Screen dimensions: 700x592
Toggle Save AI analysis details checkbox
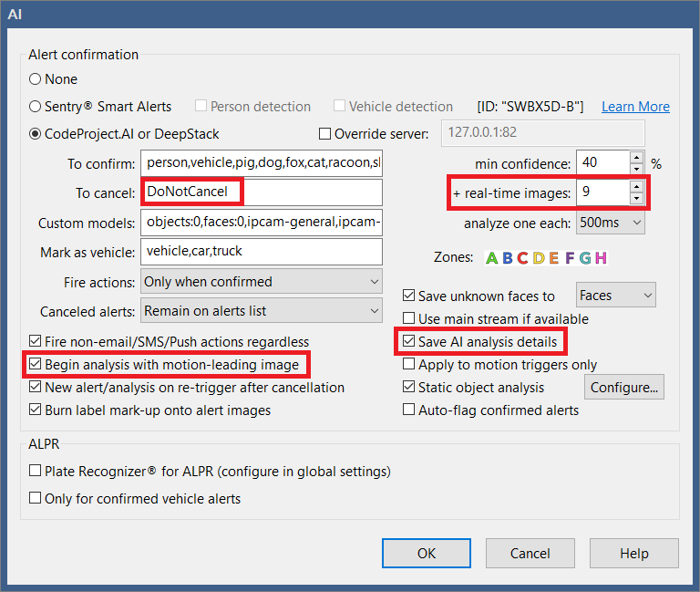[x=409, y=342]
